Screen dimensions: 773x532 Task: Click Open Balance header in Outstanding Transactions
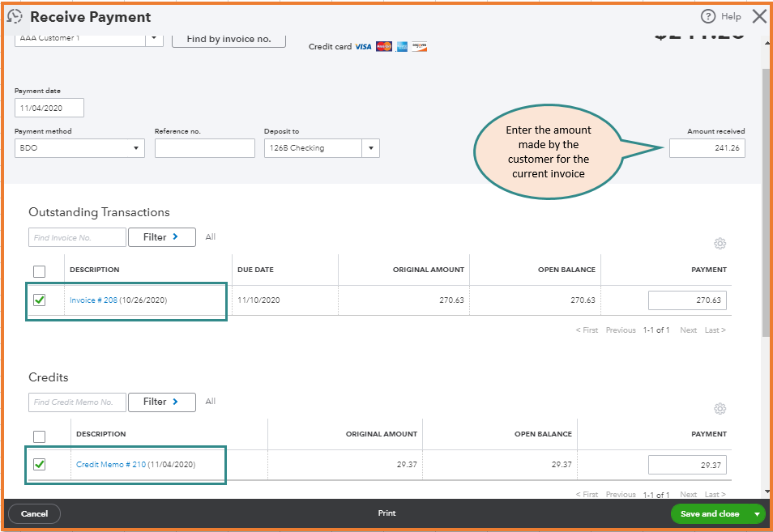566,270
